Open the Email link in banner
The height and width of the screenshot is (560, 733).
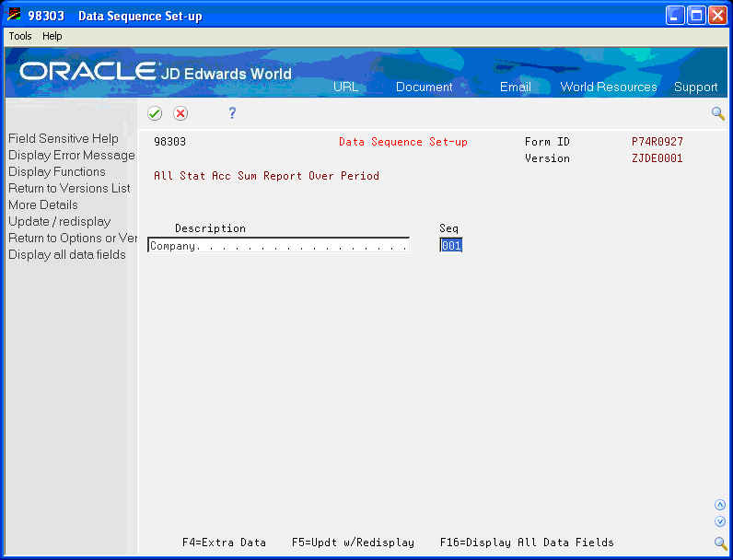(x=515, y=87)
